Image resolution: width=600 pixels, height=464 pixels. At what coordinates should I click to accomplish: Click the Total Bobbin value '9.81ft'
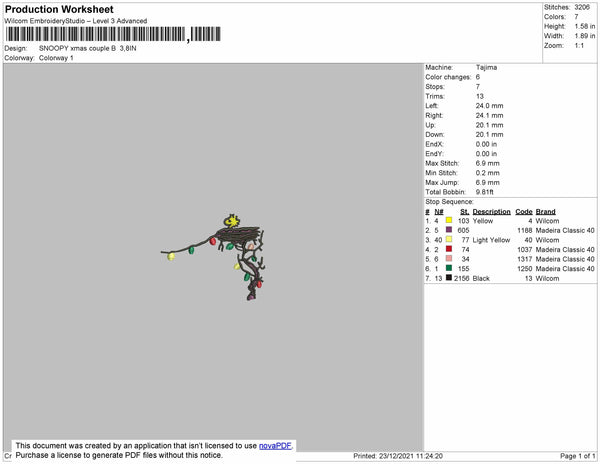[484, 192]
